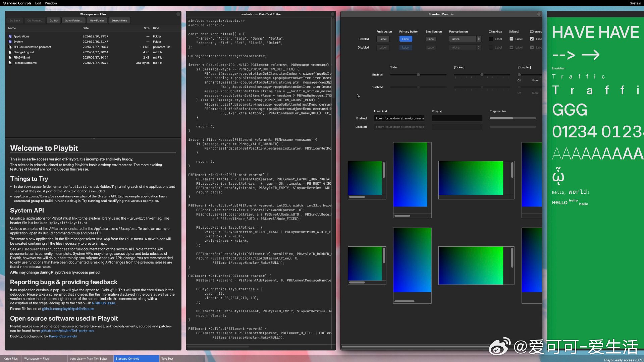Click the stepper arrows on enabled Alpha pop-up
Viewport: 644px width, 362px height.
point(479,39)
